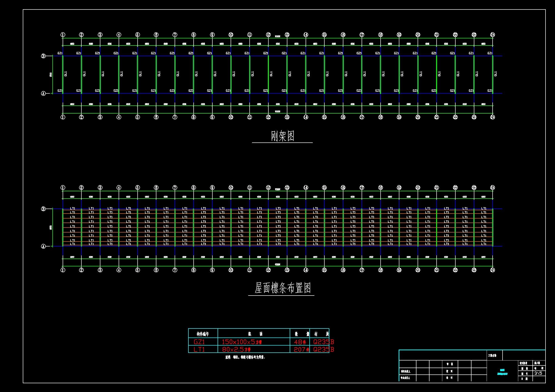Image resolution: width=555 pixels, height=392 pixels.
Task: Click the 施工图 stage value
Action: (x=537, y=363)
